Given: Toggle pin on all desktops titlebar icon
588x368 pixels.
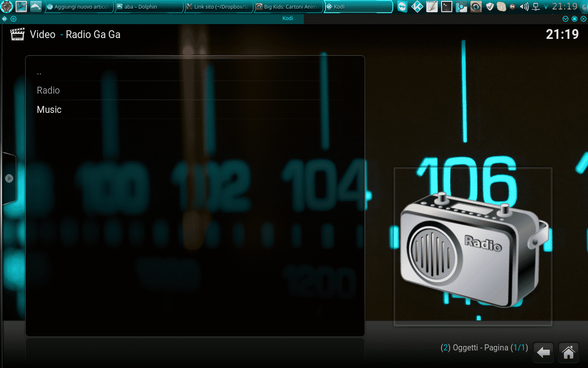Looking at the screenshot, I should (13, 19).
